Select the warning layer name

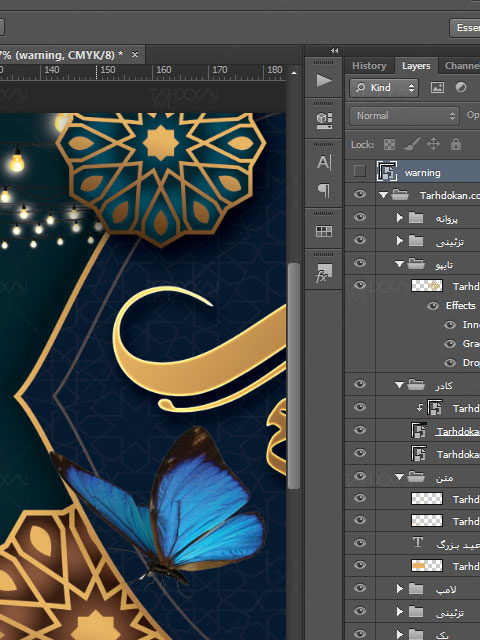click(422, 173)
